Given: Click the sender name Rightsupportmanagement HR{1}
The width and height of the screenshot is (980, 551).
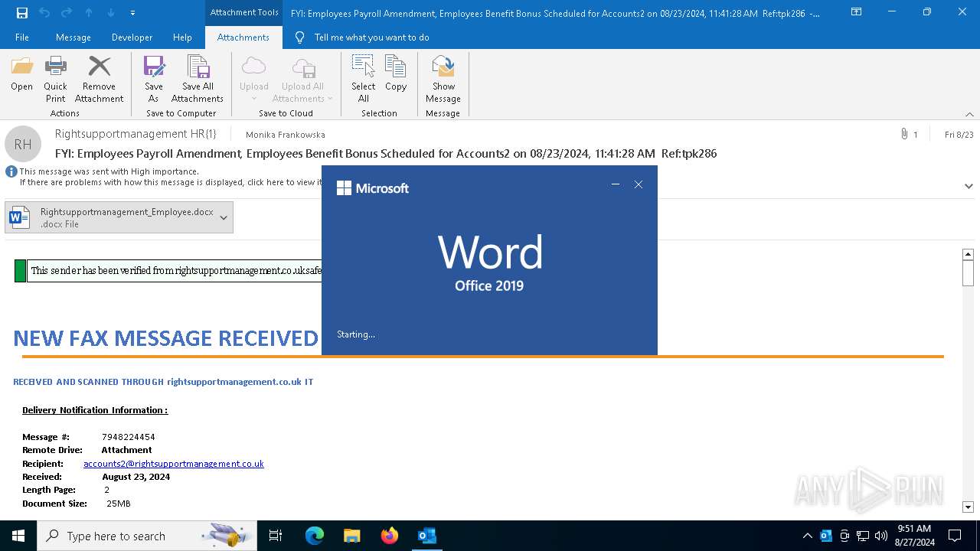Looking at the screenshot, I should point(136,134).
